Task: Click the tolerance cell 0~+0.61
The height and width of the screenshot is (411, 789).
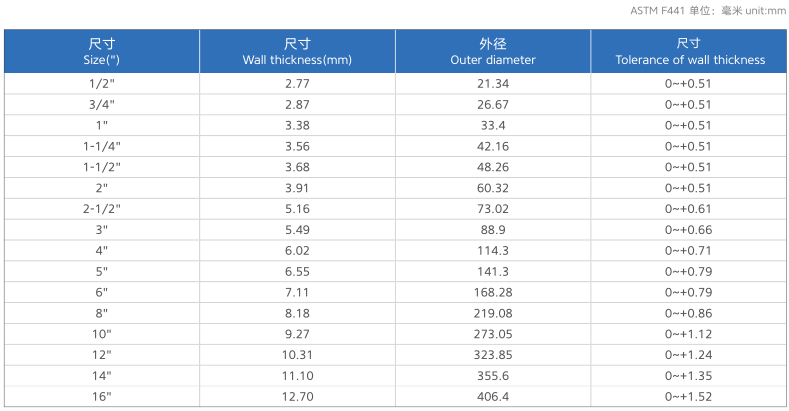Action: (688, 209)
